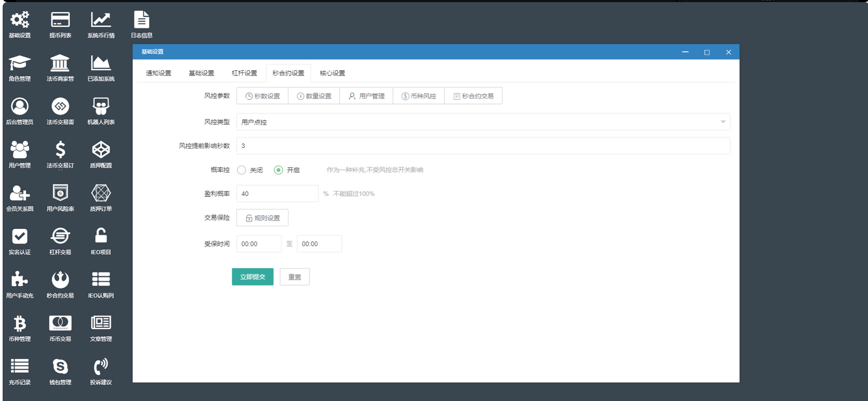Image resolution: width=868 pixels, height=401 pixels.
Task: Maximize the 基础设置 window
Action: (707, 52)
